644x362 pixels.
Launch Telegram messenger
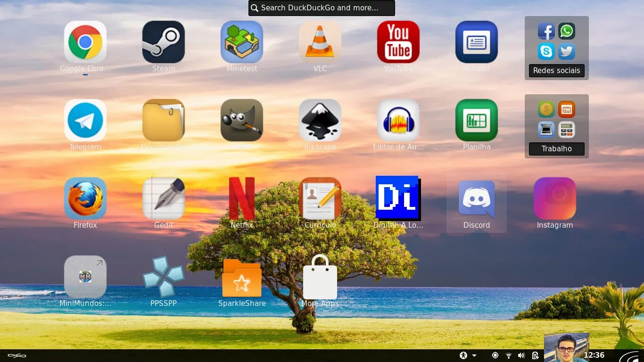coord(85,120)
